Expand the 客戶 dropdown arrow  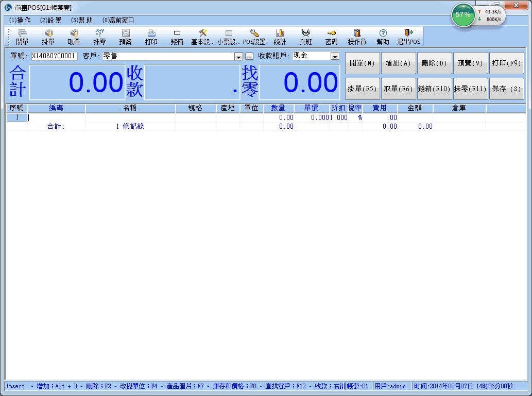click(x=238, y=56)
